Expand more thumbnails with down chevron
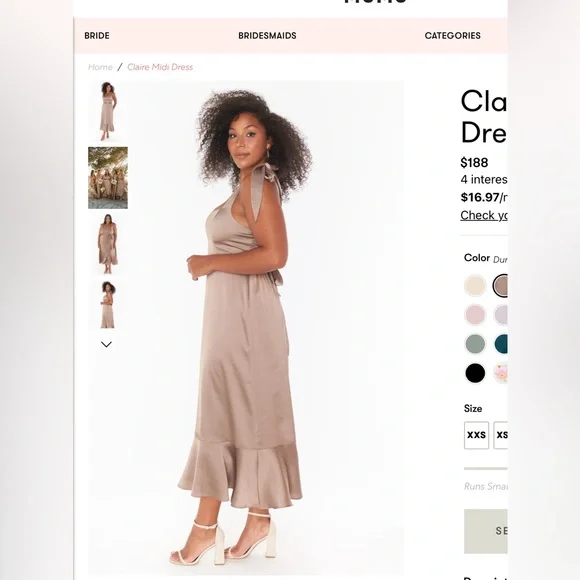 tap(106, 344)
